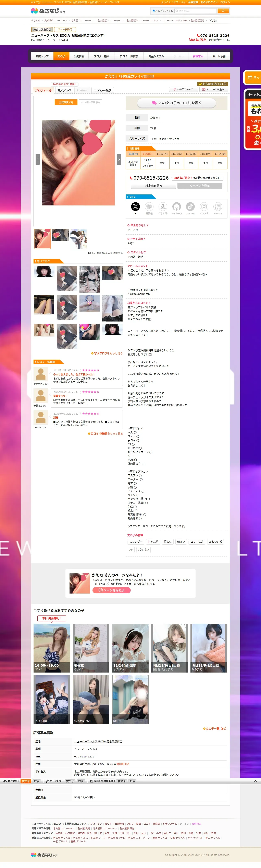Click the calendar ネット予約 side icon
This screenshot has height=868, width=261.
pos(250,78)
